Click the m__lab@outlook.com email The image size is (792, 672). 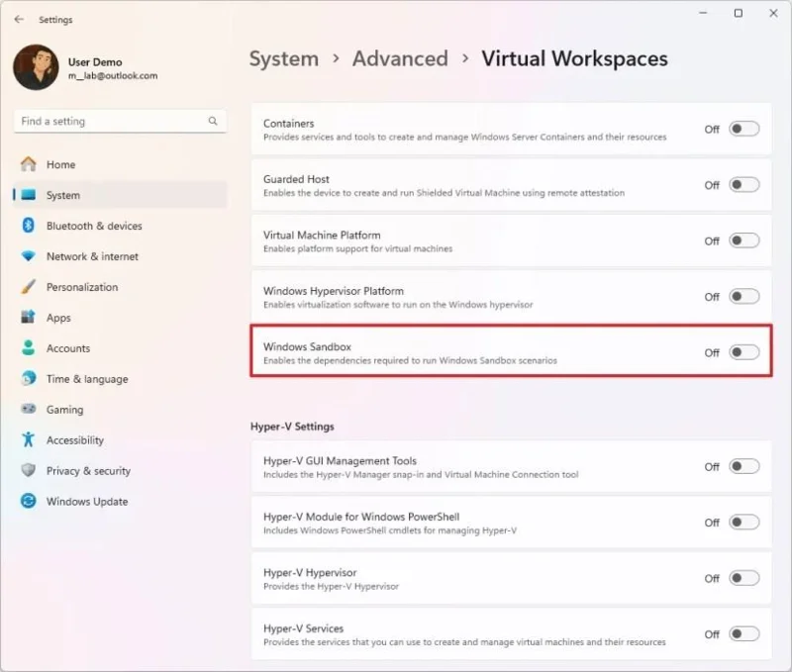pos(113,76)
